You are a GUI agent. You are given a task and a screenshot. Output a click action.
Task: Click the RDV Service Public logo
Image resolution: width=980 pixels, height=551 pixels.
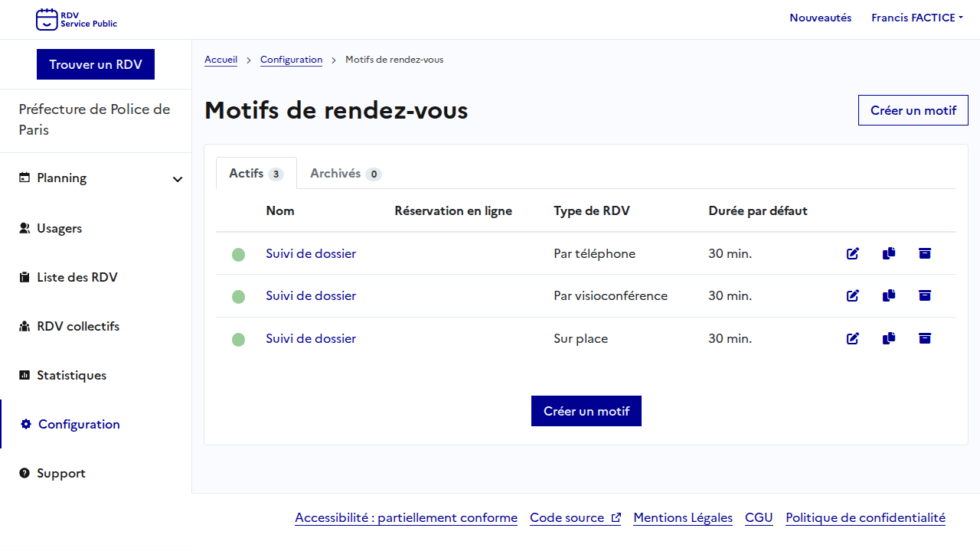pyautogui.click(x=77, y=19)
